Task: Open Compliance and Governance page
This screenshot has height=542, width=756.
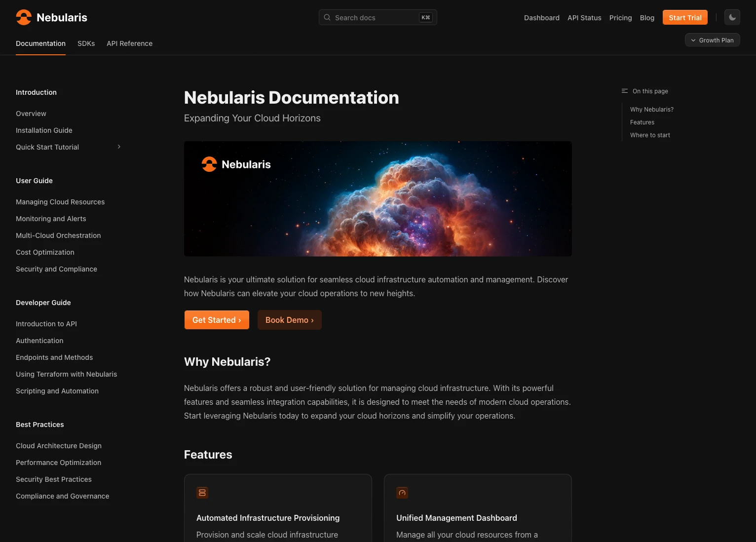Action: (x=62, y=496)
